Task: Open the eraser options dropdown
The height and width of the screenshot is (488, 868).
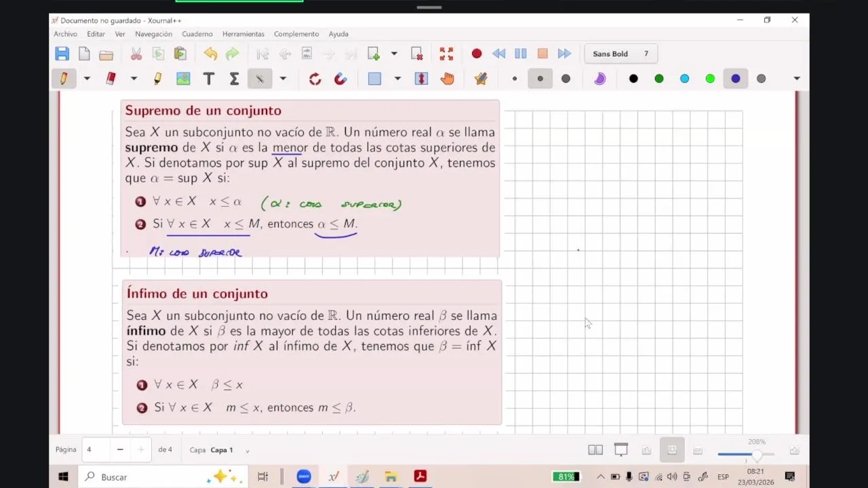Action: (134, 79)
